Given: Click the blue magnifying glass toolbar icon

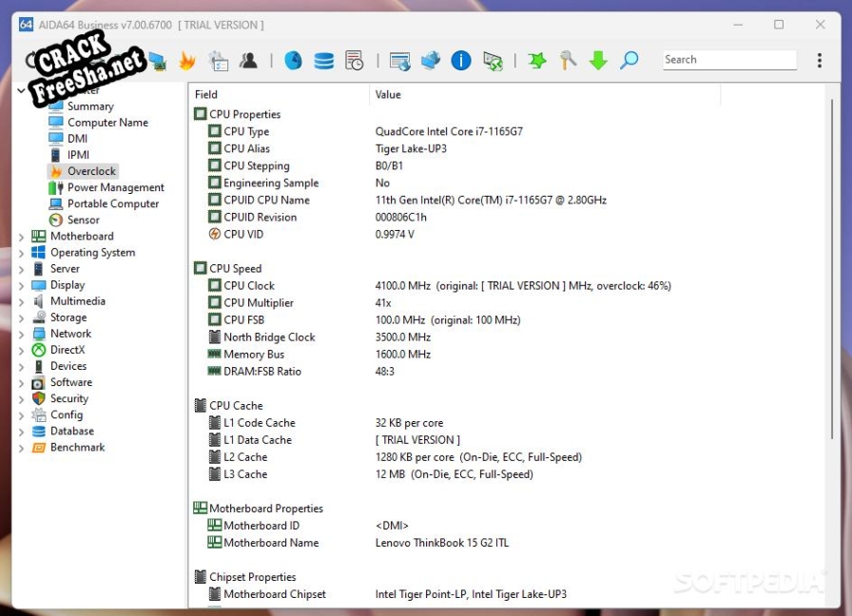Looking at the screenshot, I should tap(629, 61).
